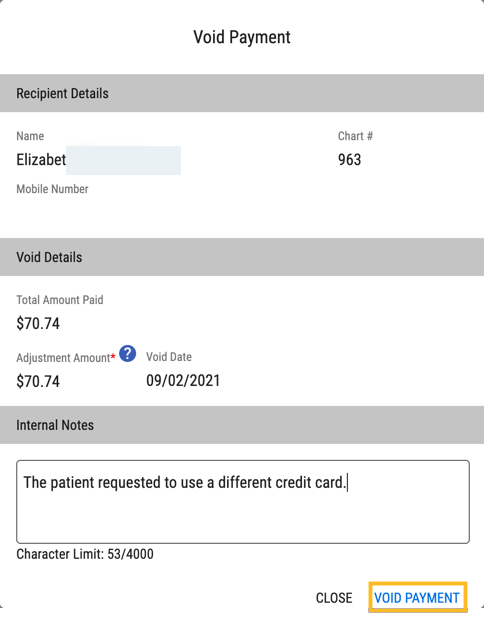Click the Name field label

point(30,136)
